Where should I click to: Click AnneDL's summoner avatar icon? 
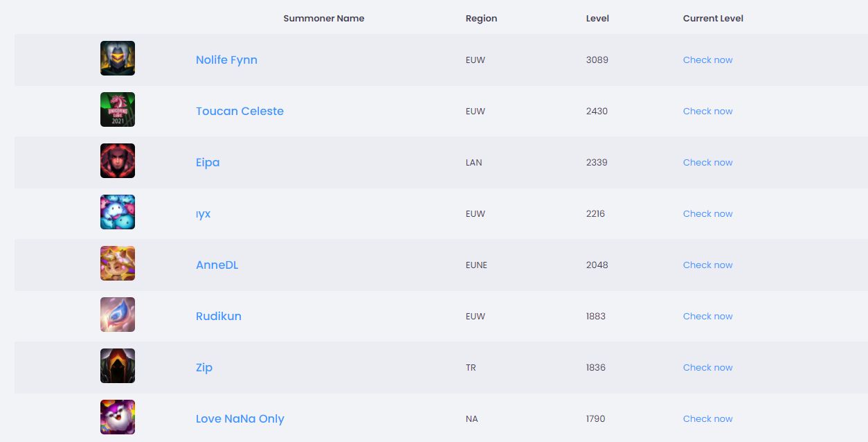click(118, 263)
